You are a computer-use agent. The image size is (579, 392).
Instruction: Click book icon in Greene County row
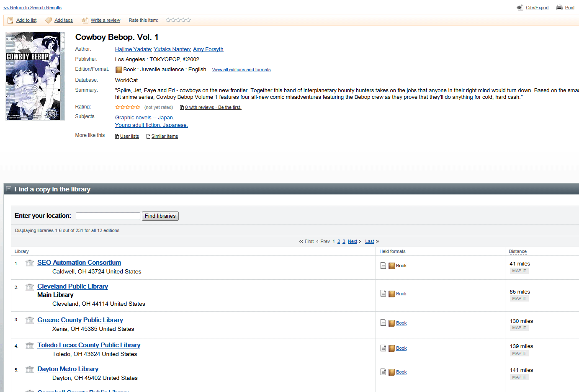(391, 323)
